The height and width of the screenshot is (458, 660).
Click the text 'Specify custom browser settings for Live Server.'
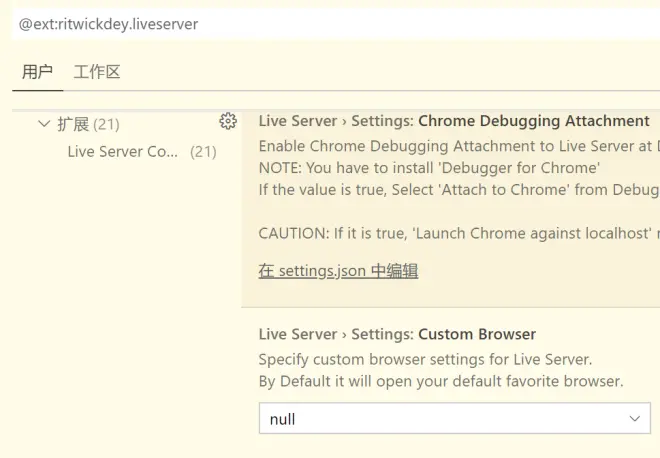[425, 359]
